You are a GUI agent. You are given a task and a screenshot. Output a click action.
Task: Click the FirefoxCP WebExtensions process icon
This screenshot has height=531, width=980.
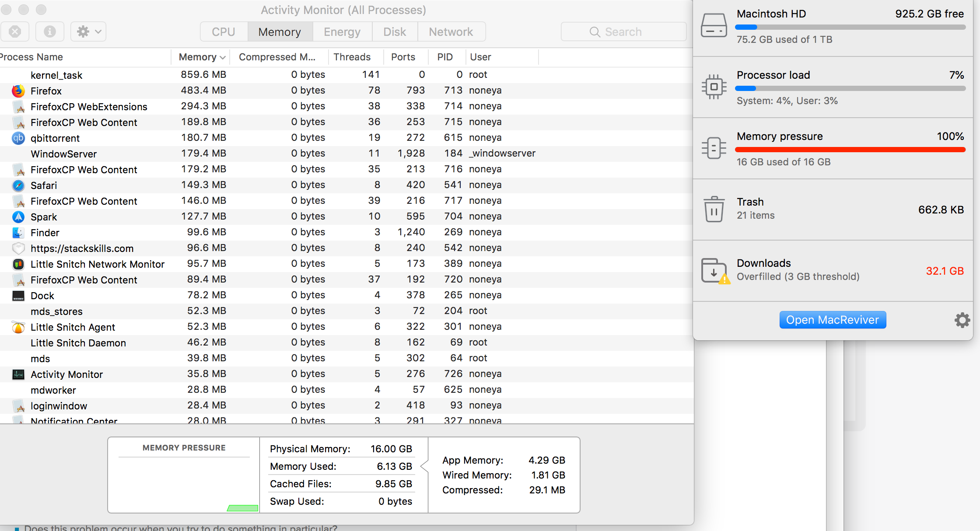[x=18, y=107]
